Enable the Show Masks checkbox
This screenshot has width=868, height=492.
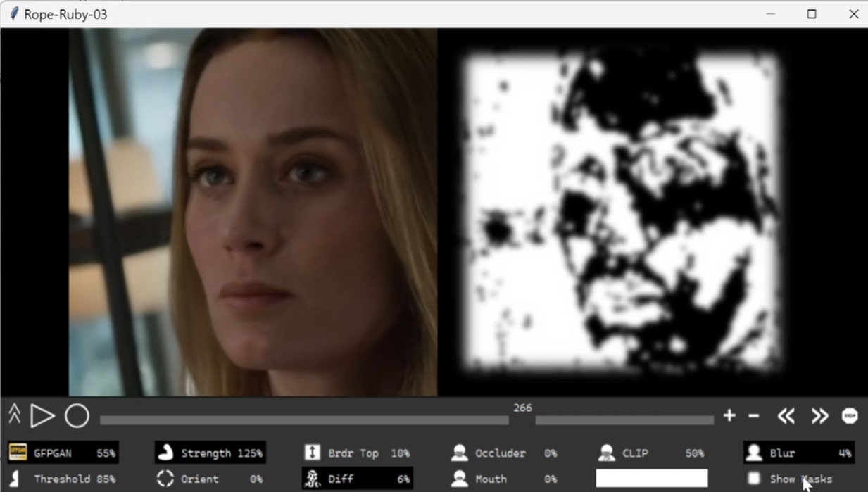[754, 479]
